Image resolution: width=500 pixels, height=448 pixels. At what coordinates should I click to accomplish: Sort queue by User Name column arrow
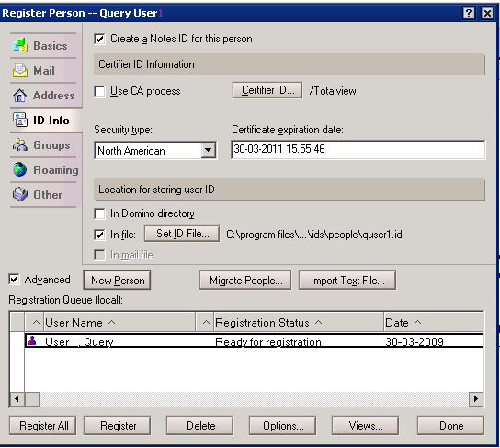click(111, 323)
